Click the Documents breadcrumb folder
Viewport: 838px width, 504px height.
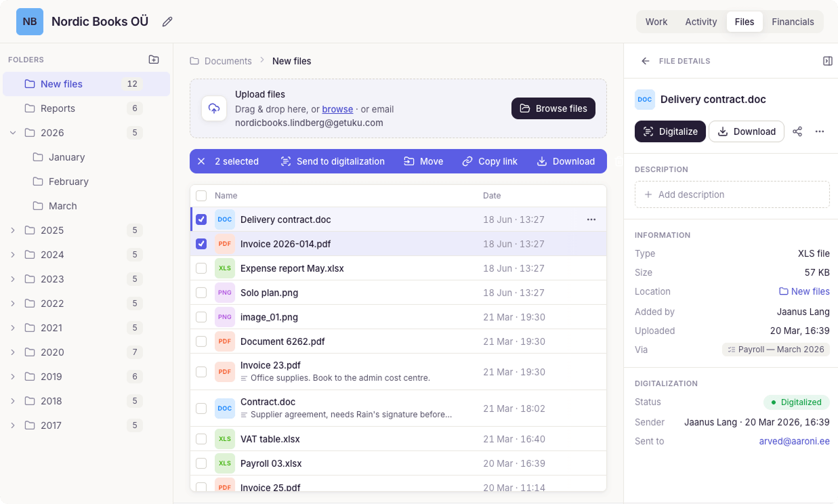(221, 61)
